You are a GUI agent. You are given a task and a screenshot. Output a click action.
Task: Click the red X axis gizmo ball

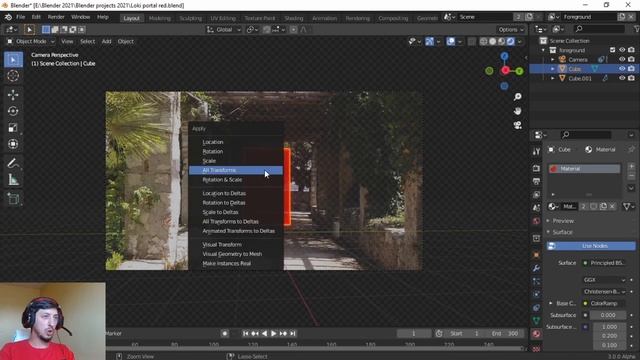[505, 71]
